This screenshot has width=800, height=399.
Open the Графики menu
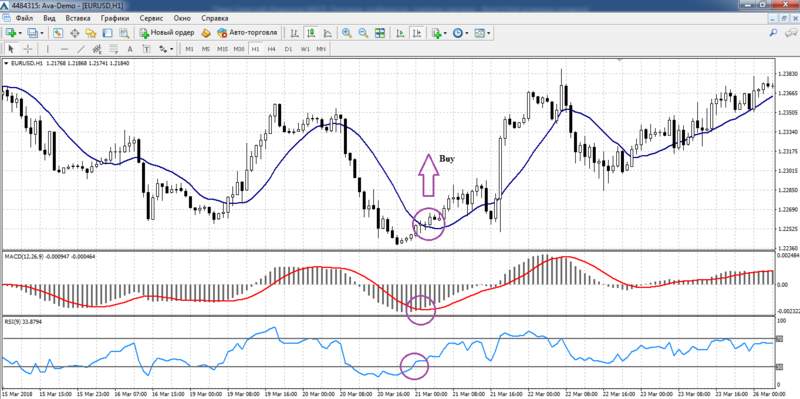point(115,18)
